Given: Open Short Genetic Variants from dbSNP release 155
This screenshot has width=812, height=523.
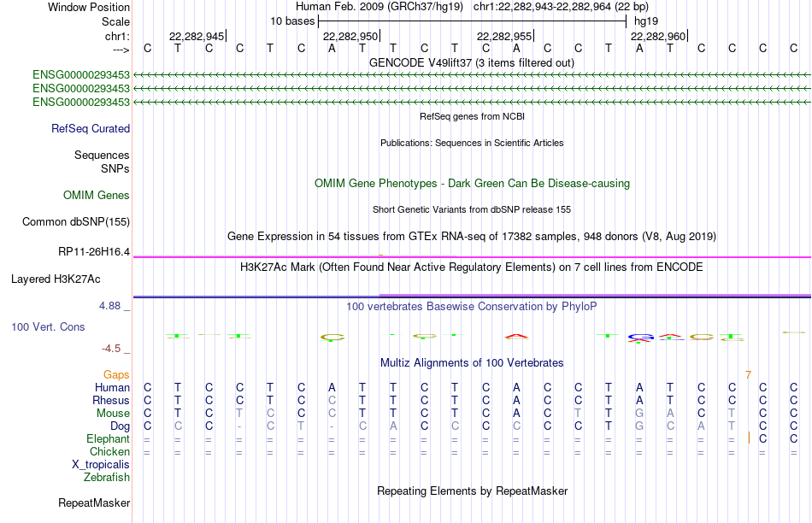Looking at the screenshot, I should [x=472, y=209].
